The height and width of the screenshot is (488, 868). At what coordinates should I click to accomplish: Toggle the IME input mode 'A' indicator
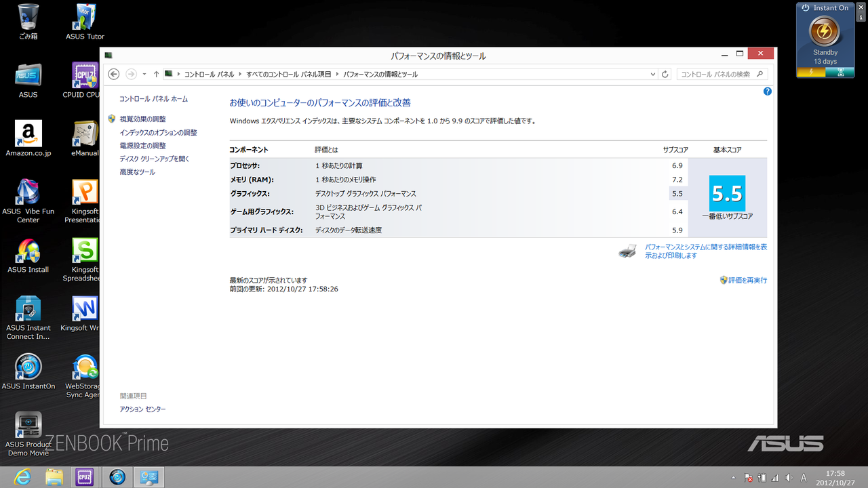pos(804,478)
